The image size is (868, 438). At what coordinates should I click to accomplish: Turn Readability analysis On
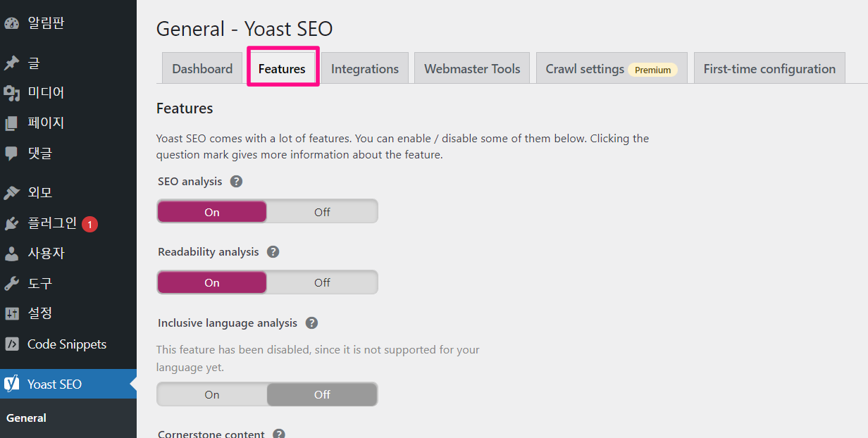click(x=212, y=282)
